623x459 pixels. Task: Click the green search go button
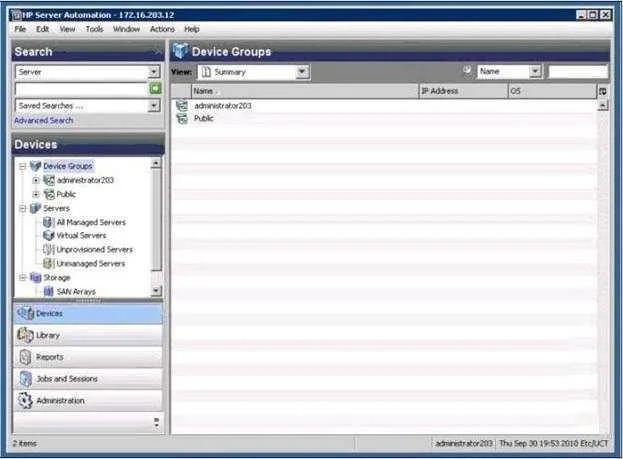point(155,89)
